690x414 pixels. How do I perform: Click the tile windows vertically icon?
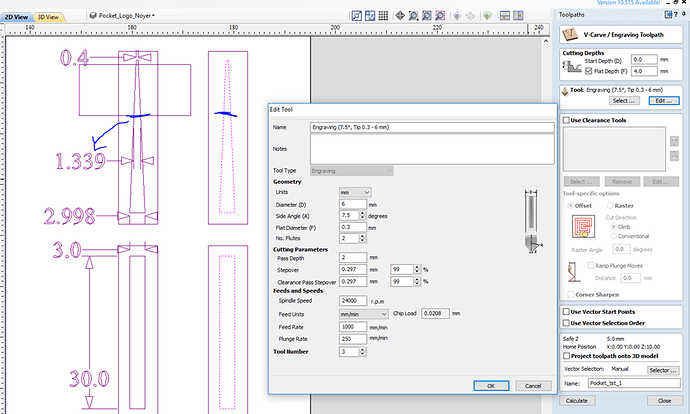coord(518,16)
